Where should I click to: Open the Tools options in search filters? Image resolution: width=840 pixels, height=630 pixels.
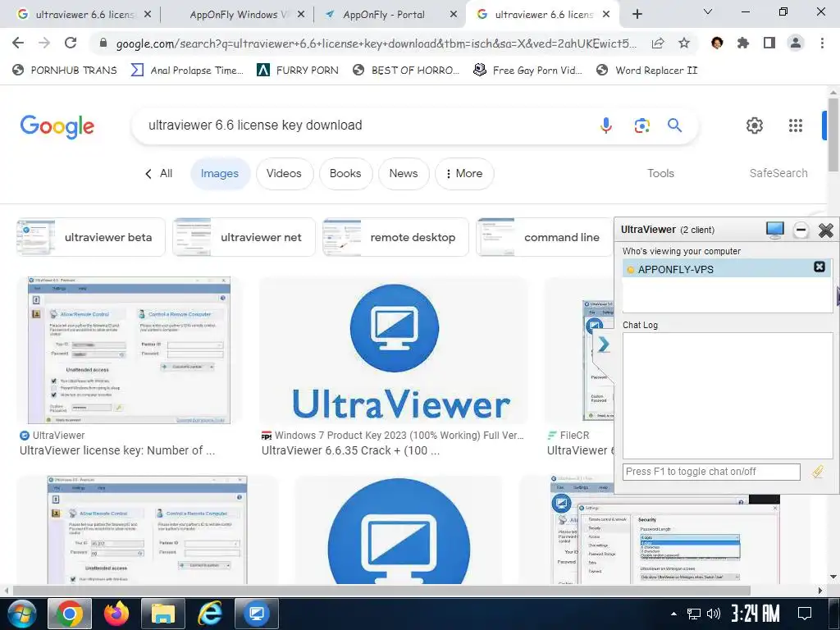660,173
